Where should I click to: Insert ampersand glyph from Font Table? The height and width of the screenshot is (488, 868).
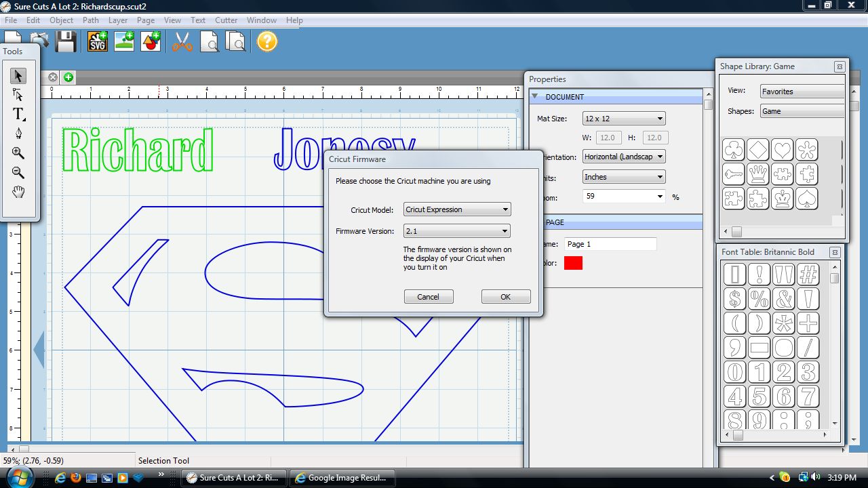pos(784,299)
